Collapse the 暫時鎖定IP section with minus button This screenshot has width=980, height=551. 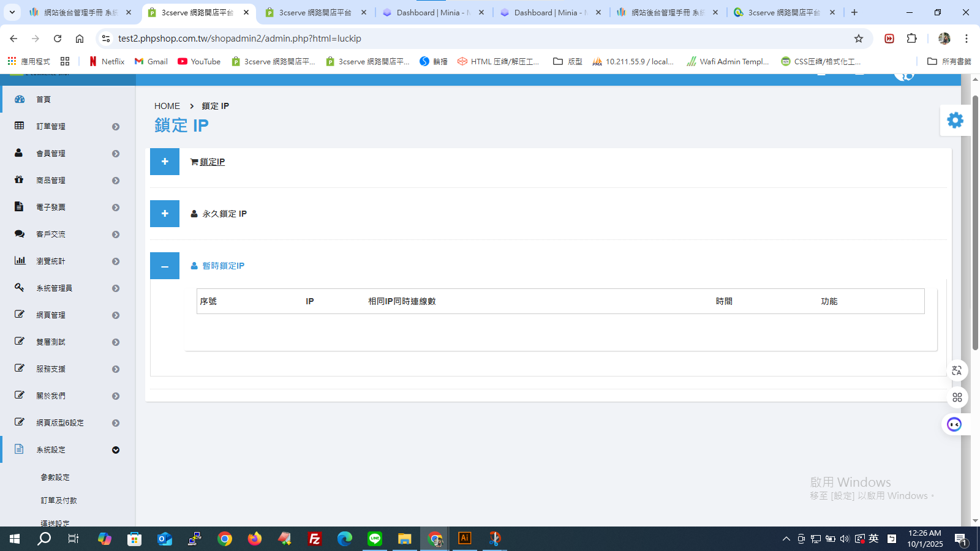point(165,266)
